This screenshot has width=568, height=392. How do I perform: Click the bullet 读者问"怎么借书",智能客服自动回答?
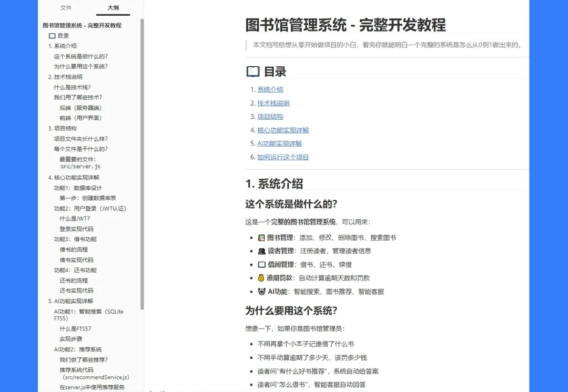point(311,385)
